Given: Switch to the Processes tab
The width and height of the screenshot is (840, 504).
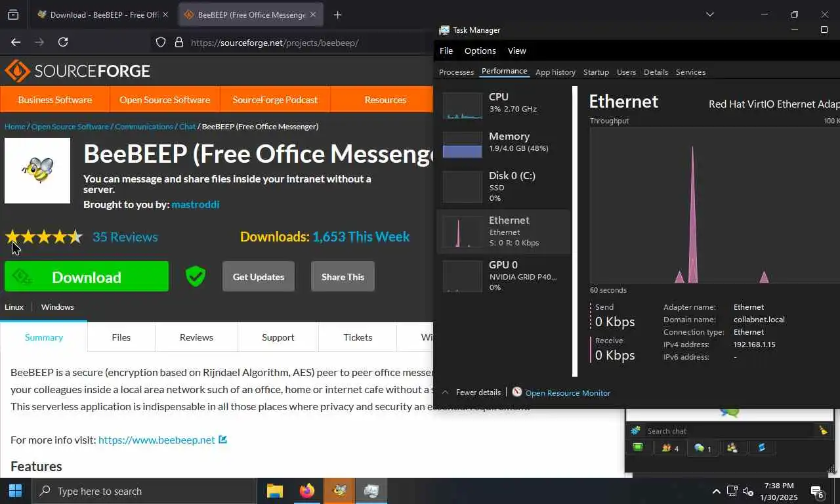Looking at the screenshot, I should pos(456,72).
